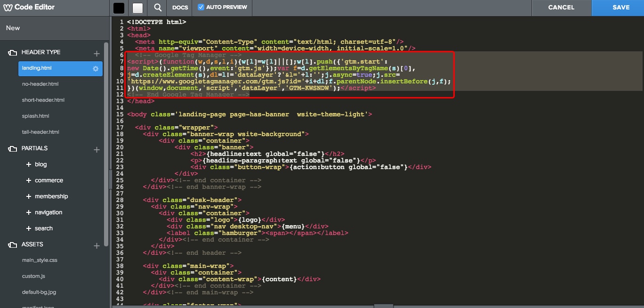This screenshot has width=644, height=308.
Task: Click the div class="dusk-header" line
Action: point(192,200)
